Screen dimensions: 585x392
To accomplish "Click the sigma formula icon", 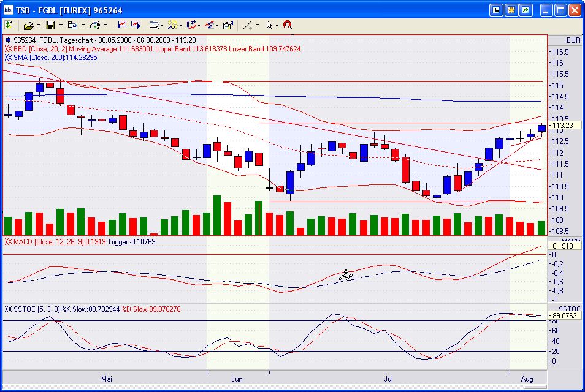I will (x=210, y=25).
